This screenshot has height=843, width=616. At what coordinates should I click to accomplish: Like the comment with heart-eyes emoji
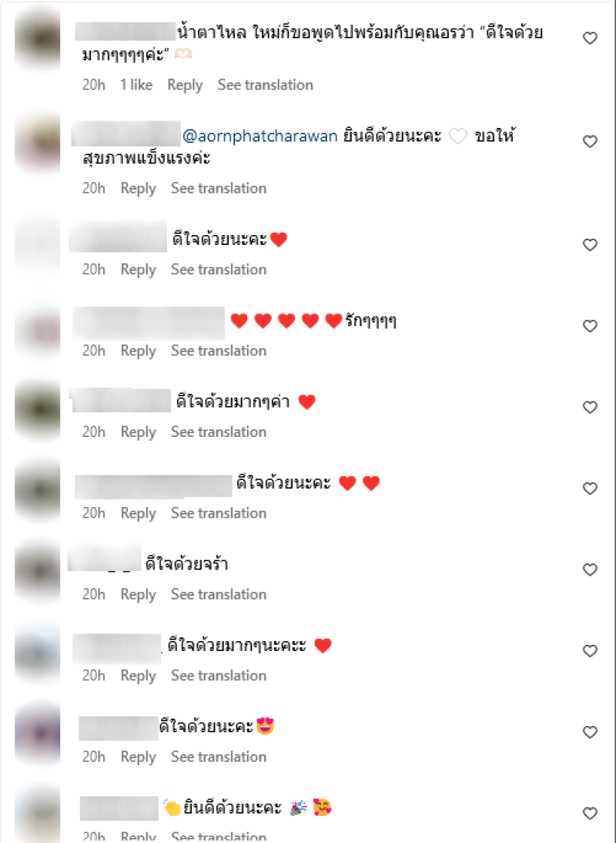tap(590, 732)
